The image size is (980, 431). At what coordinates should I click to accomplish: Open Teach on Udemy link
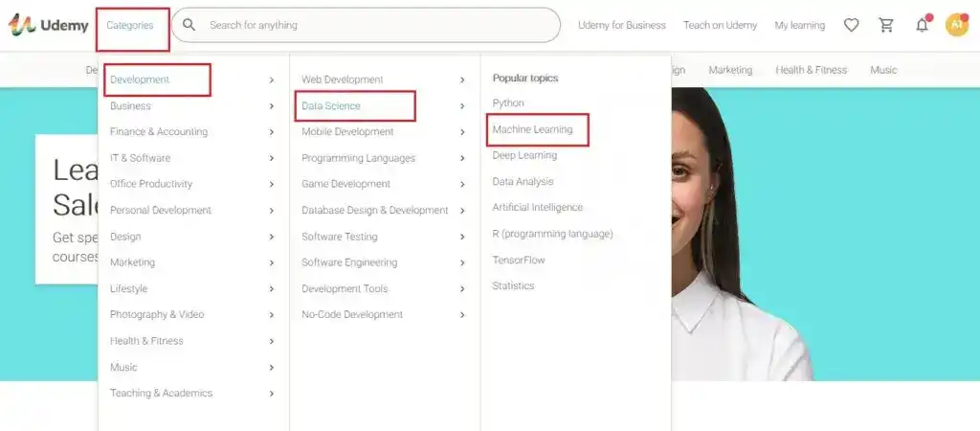[720, 26]
